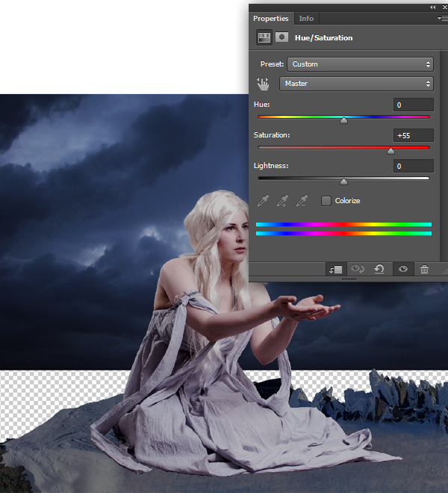Click the Hue value input field
448x493 pixels.
click(414, 105)
